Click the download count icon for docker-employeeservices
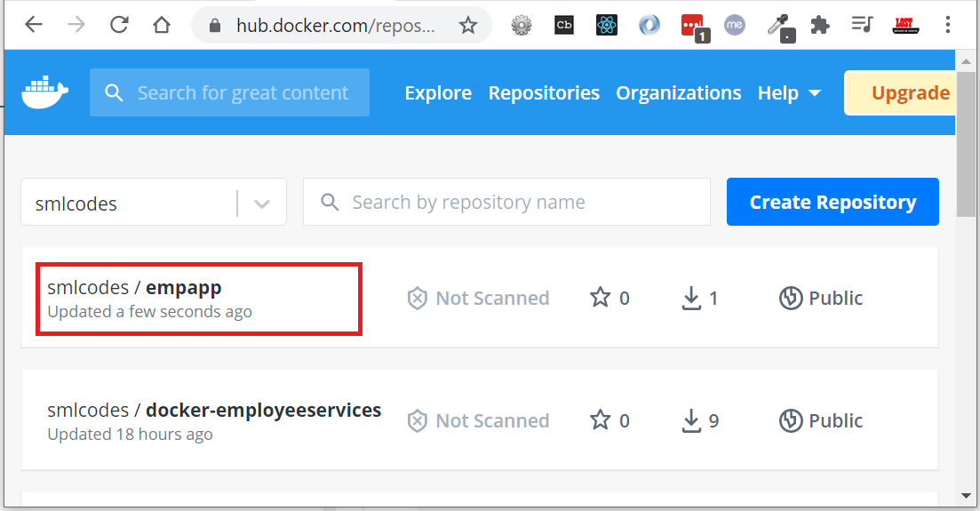This screenshot has height=511, width=980. point(691,421)
